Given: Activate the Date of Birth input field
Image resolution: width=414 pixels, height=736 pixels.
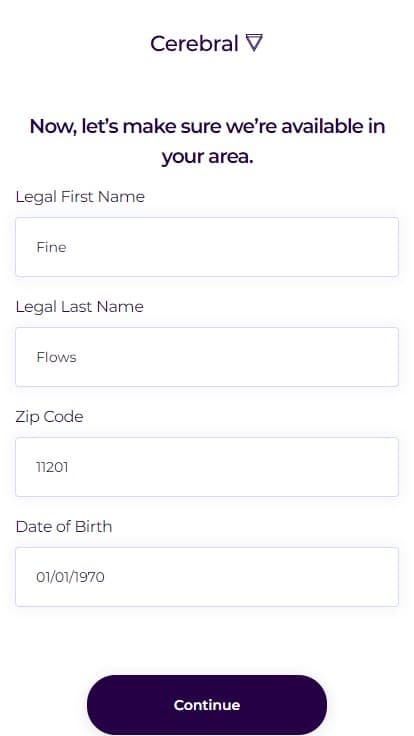Looking at the screenshot, I should pyautogui.click(x=207, y=576).
